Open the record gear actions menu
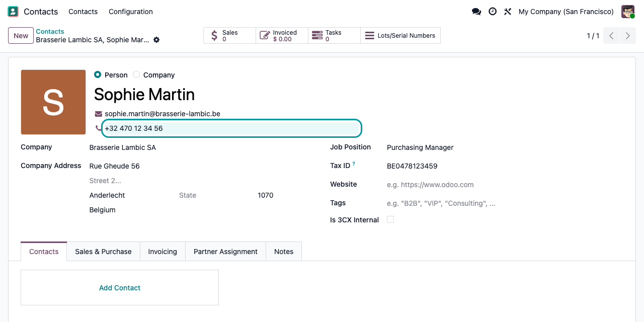The width and height of the screenshot is (644, 322). (156, 40)
